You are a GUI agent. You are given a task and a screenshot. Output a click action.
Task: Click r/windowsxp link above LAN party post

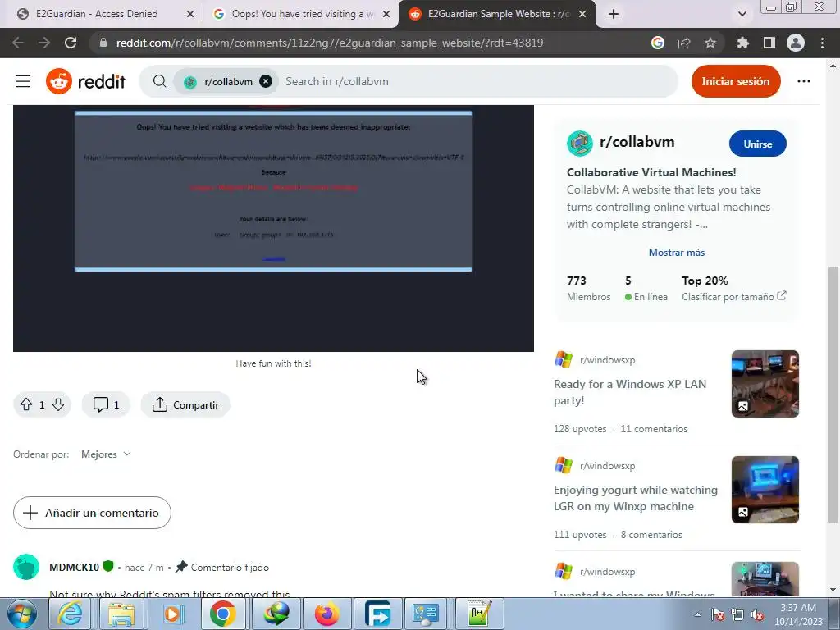[x=608, y=360]
